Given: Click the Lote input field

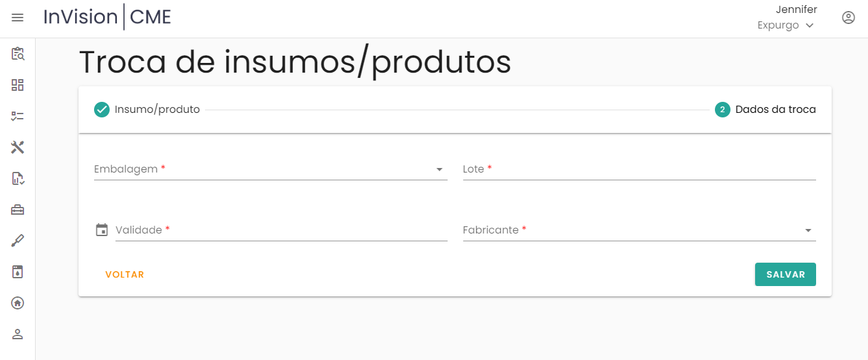Looking at the screenshot, I should [639, 169].
